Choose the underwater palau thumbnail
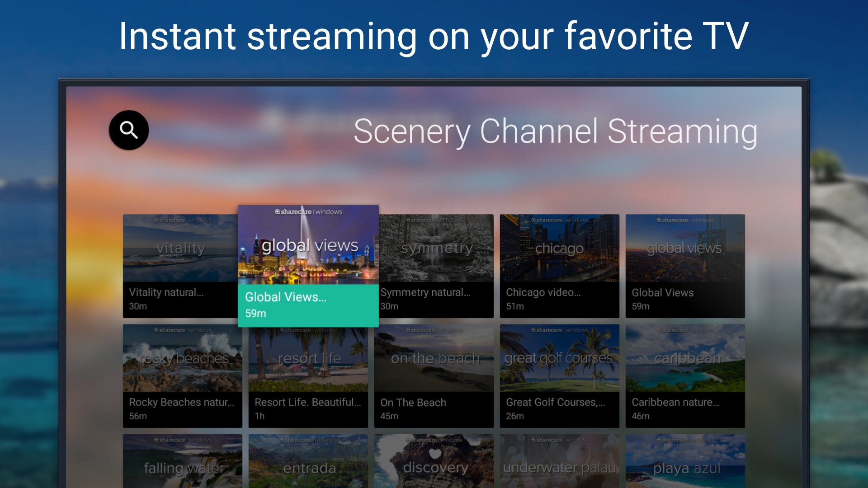 pos(560,461)
